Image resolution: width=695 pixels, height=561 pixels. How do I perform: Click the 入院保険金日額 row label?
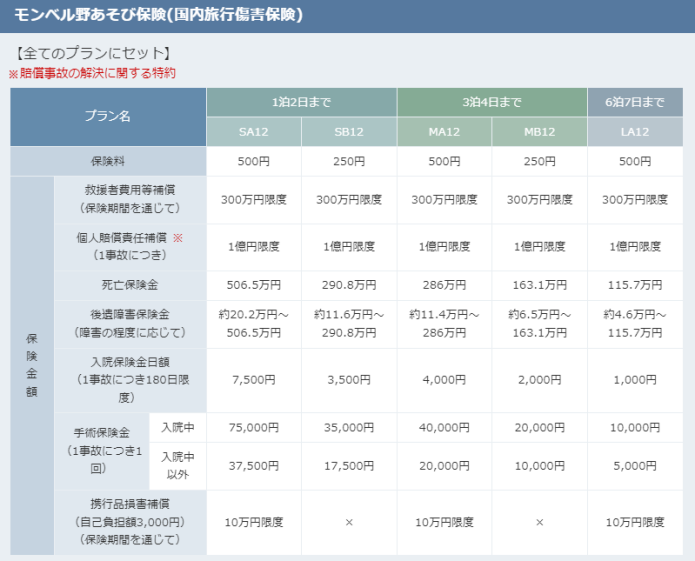[130, 380]
